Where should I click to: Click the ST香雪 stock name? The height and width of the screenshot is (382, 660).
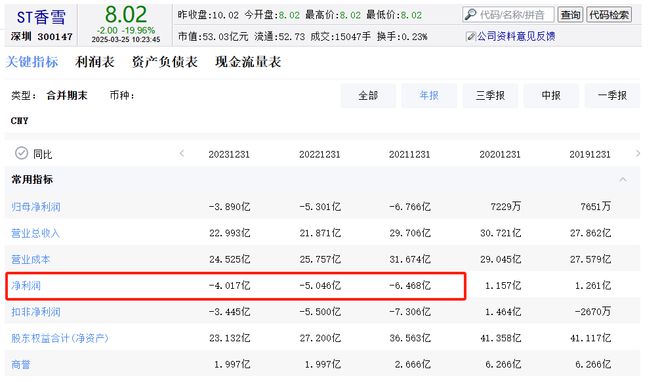click(x=41, y=17)
